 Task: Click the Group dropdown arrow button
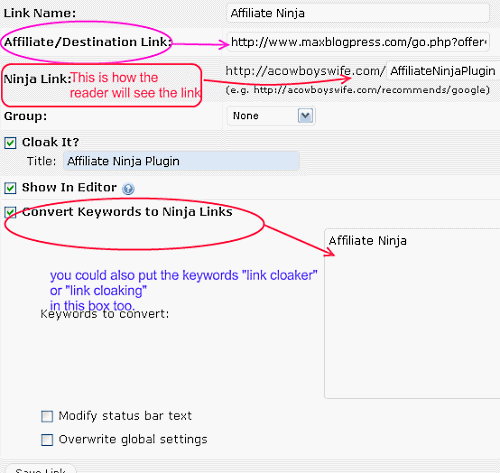click(305, 116)
